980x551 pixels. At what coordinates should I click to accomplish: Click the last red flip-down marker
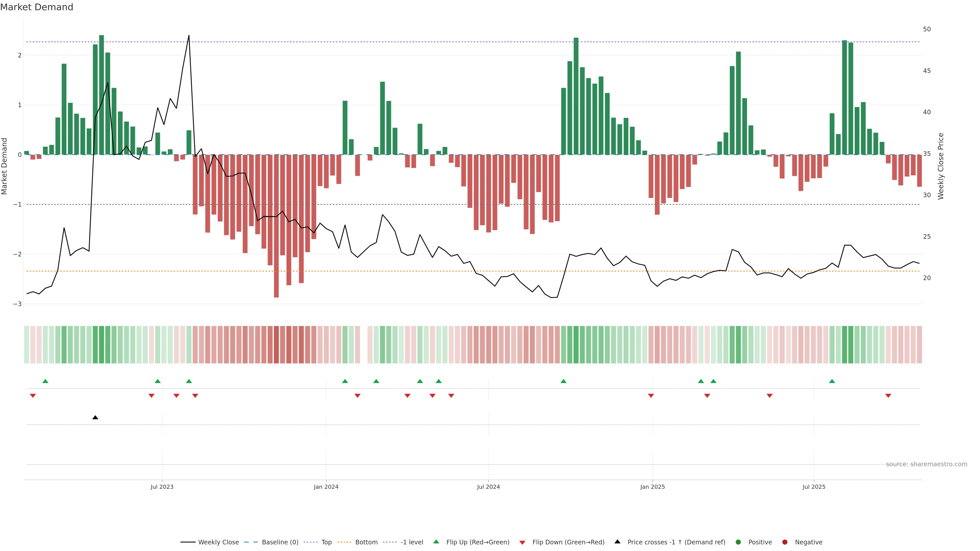888,396
